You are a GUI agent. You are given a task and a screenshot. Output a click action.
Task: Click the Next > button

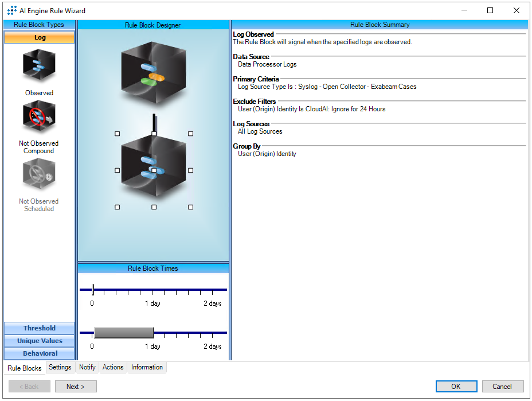[x=76, y=387]
